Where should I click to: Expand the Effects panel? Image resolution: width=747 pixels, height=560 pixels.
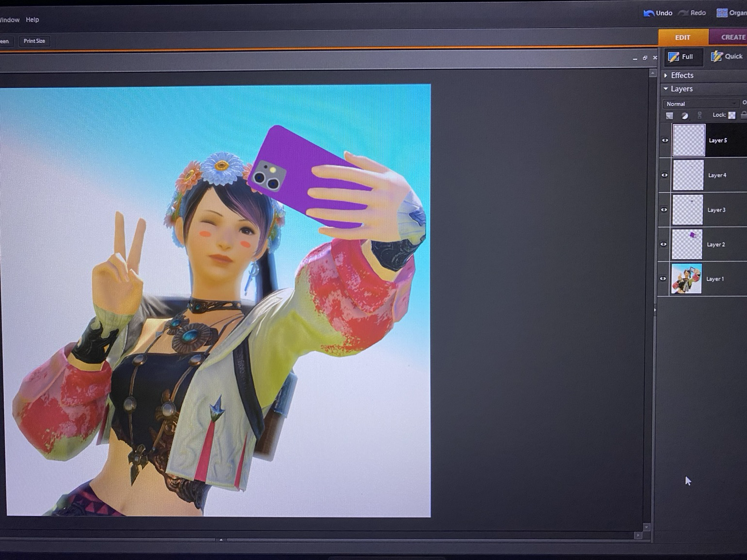[x=666, y=75]
